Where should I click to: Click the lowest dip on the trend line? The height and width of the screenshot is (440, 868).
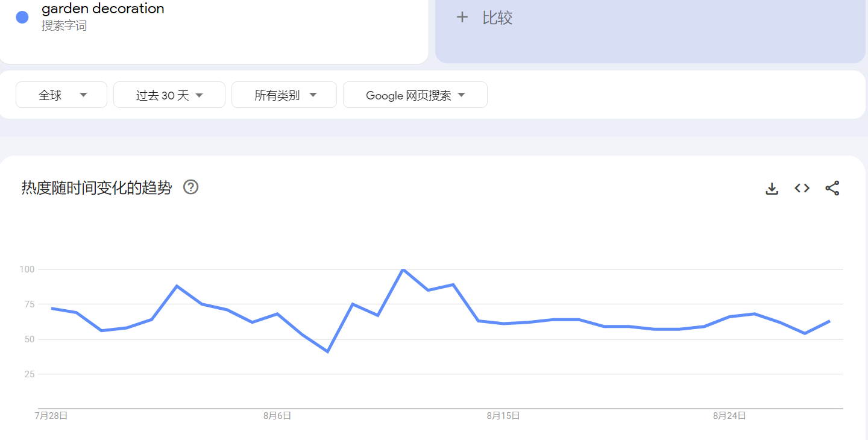(327, 351)
